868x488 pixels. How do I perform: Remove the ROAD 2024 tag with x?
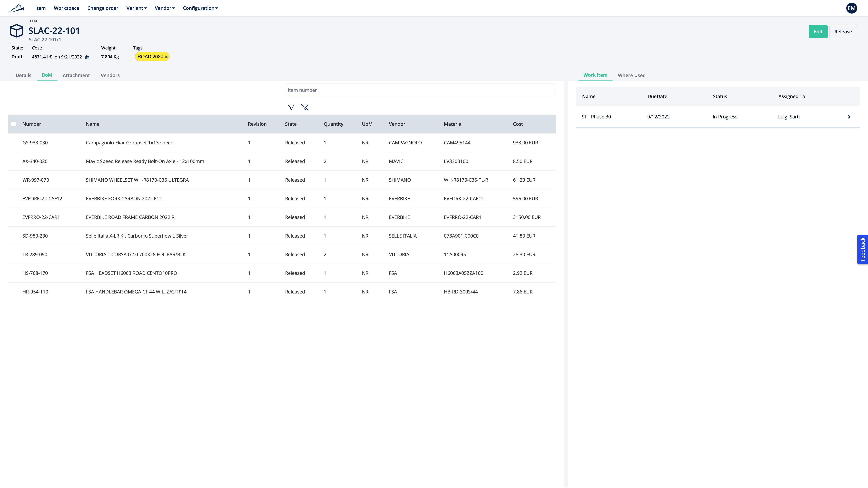pyautogui.click(x=166, y=57)
